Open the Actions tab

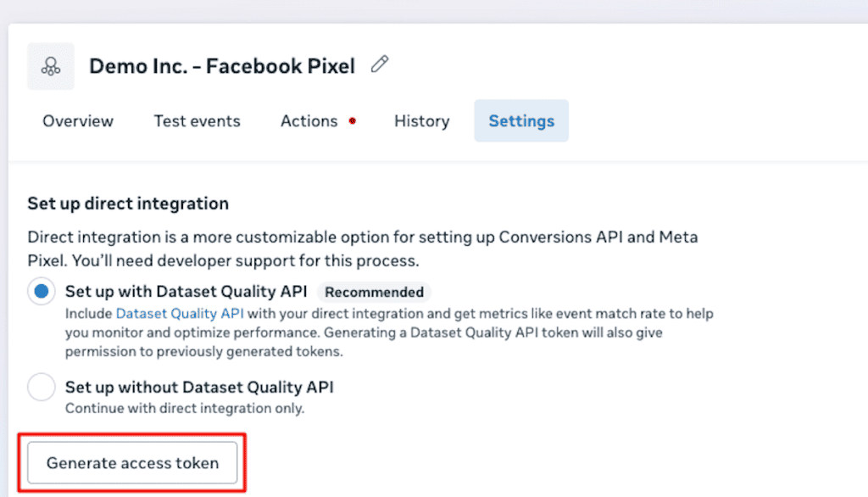309,120
